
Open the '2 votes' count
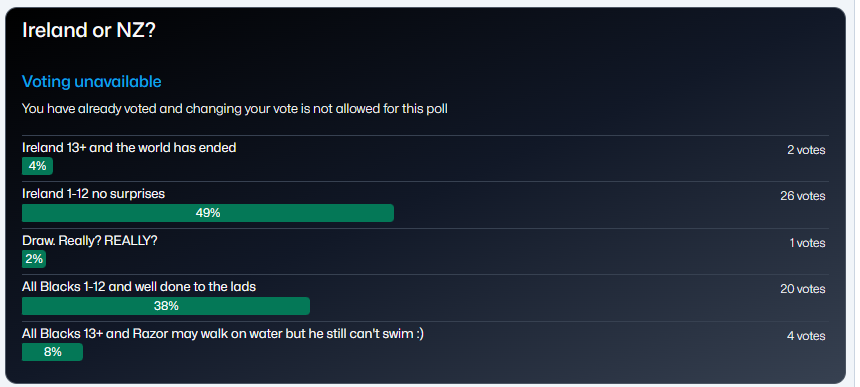coord(806,150)
